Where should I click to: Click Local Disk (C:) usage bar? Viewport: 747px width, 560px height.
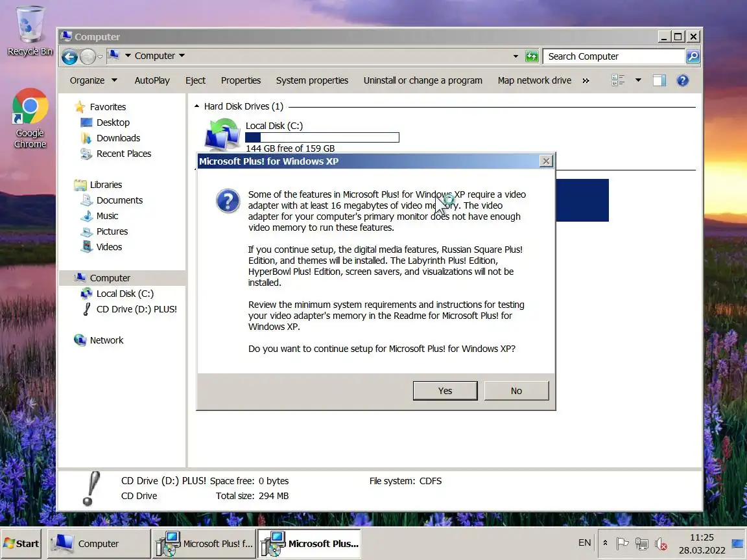pyautogui.click(x=322, y=137)
